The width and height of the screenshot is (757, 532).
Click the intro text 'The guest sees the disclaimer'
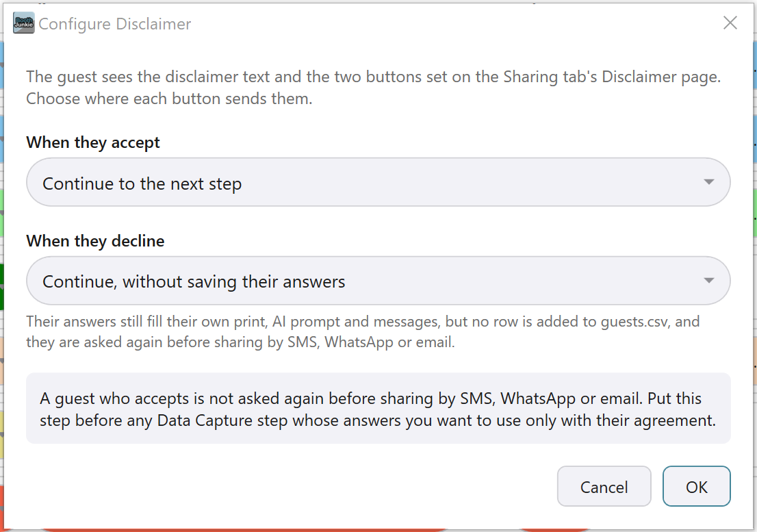[x=373, y=88]
